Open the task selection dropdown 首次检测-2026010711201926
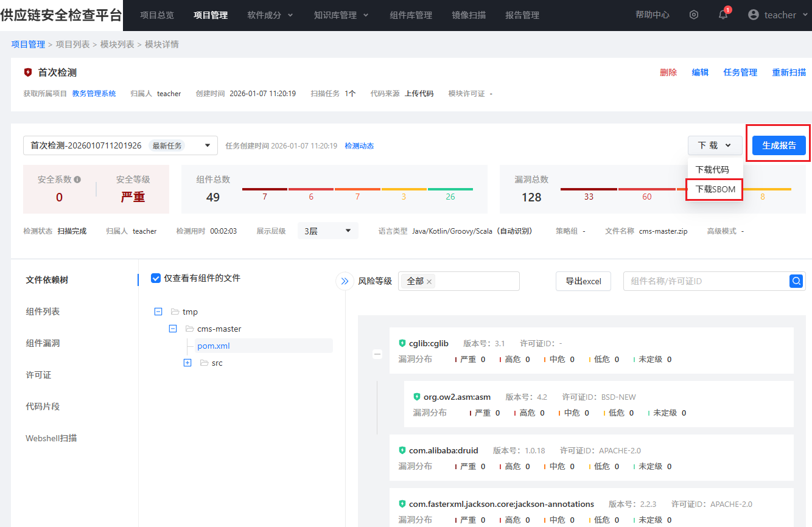This screenshot has height=527, width=812. coord(120,145)
